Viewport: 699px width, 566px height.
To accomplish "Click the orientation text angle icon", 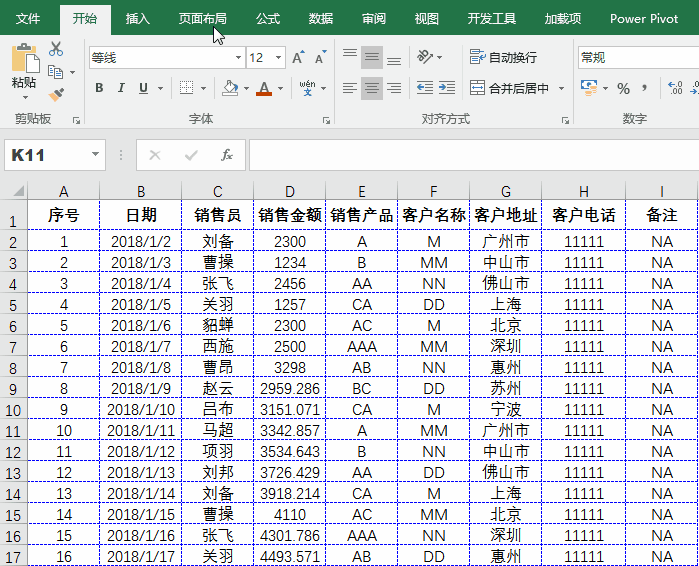I will tap(425, 57).
